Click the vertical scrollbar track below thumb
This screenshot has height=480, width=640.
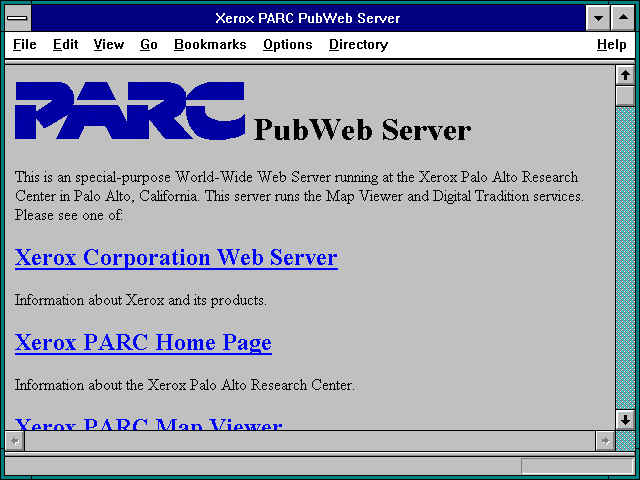[x=625, y=258]
